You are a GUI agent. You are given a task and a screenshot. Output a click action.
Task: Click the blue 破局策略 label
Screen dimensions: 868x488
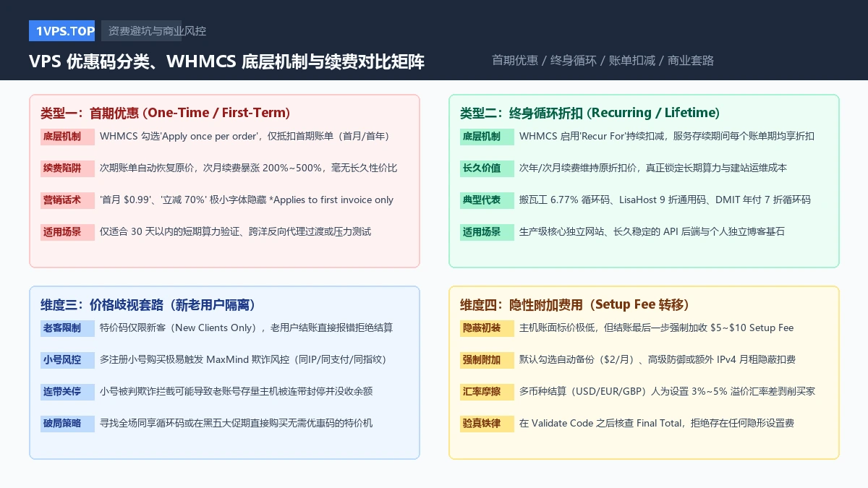(67, 423)
